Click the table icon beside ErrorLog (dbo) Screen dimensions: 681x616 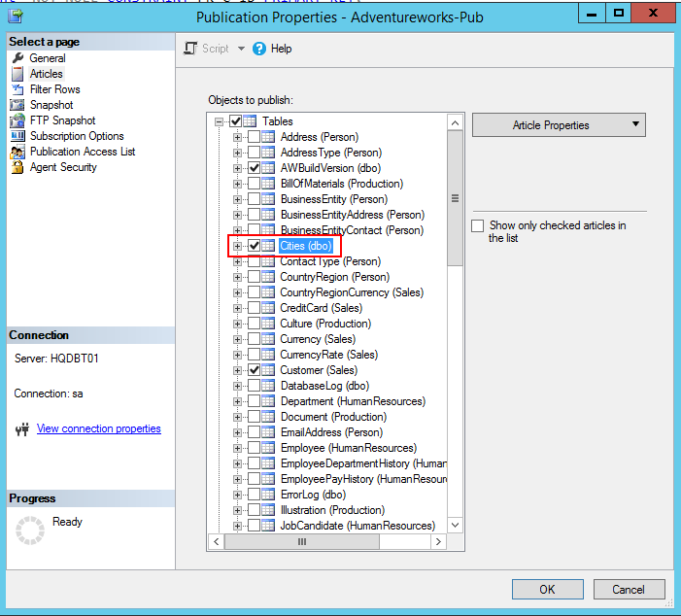pos(268,495)
